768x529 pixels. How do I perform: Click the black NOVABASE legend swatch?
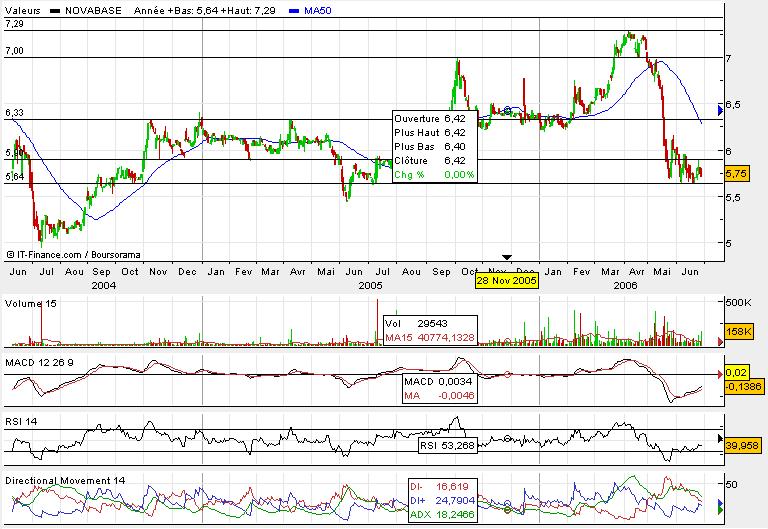[55, 11]
